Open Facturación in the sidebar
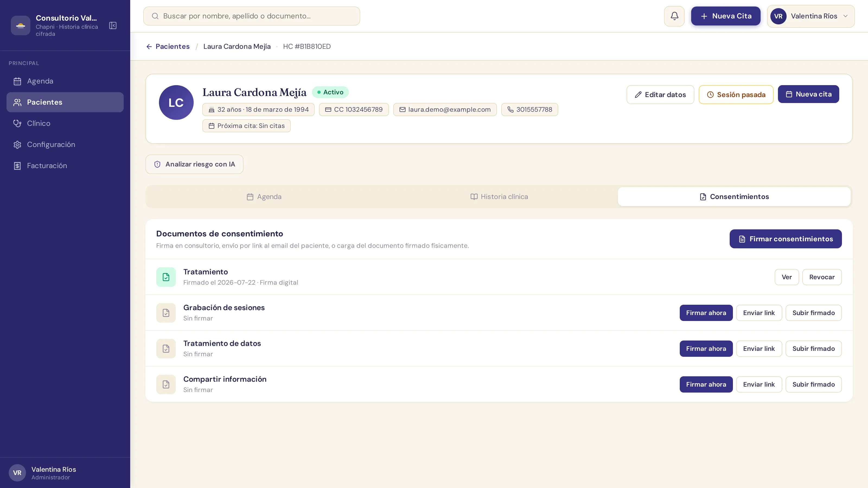This screenshot has width=868, height=488. 65,166
